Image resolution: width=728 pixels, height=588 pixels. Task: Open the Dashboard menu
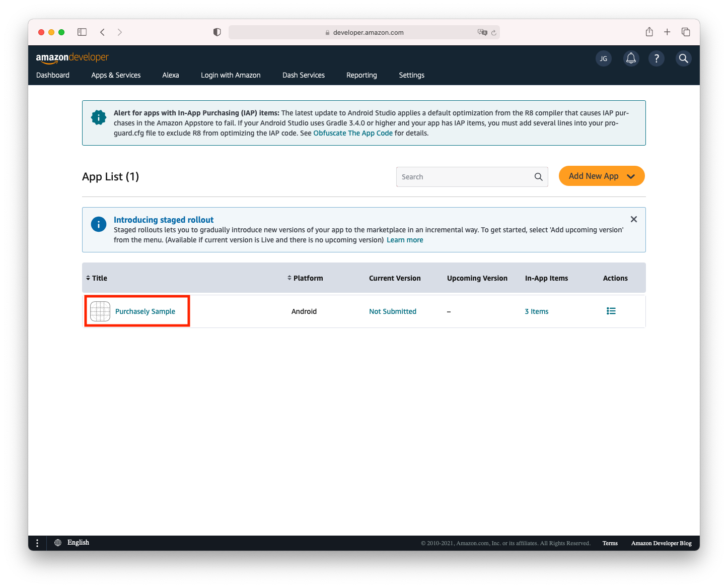pos(53,75)
